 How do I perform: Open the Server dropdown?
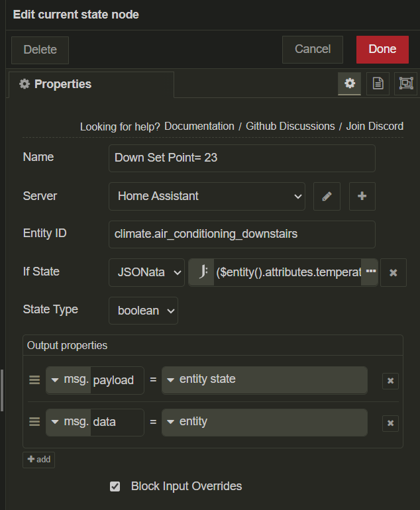(207, 196)
